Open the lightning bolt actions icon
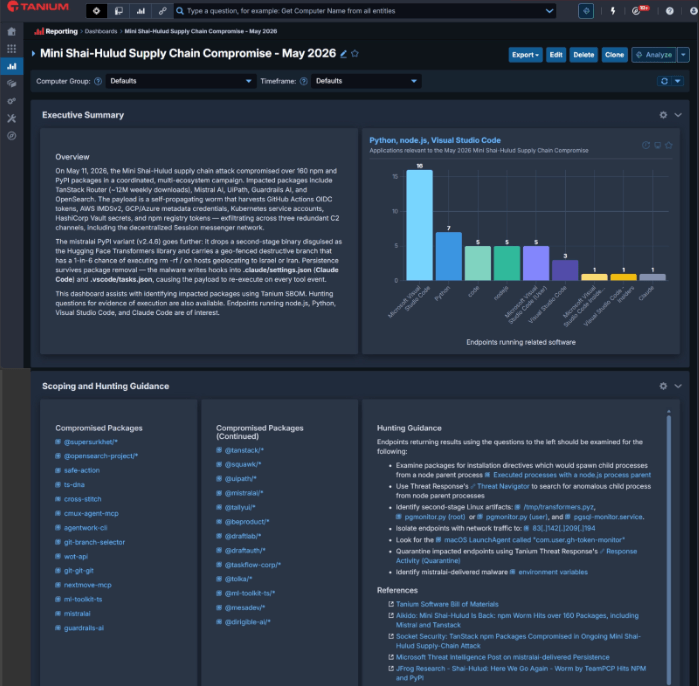The height and width of the screenshot is (686, 699). point(613,11)
